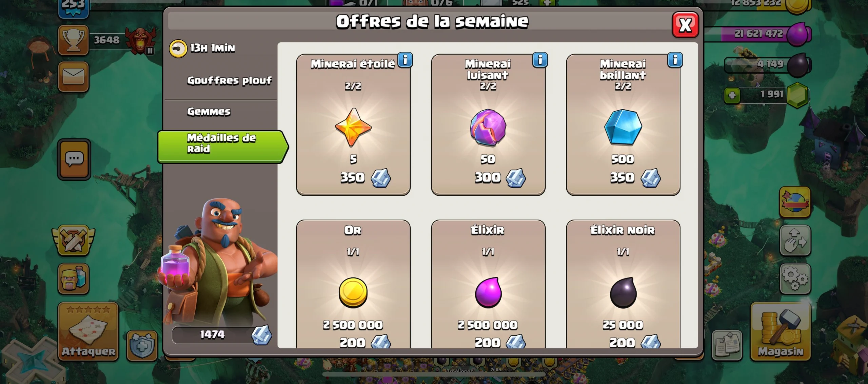Open clan war crossed swords badge
Screen dimensions: 868x384
pos(73,240)
